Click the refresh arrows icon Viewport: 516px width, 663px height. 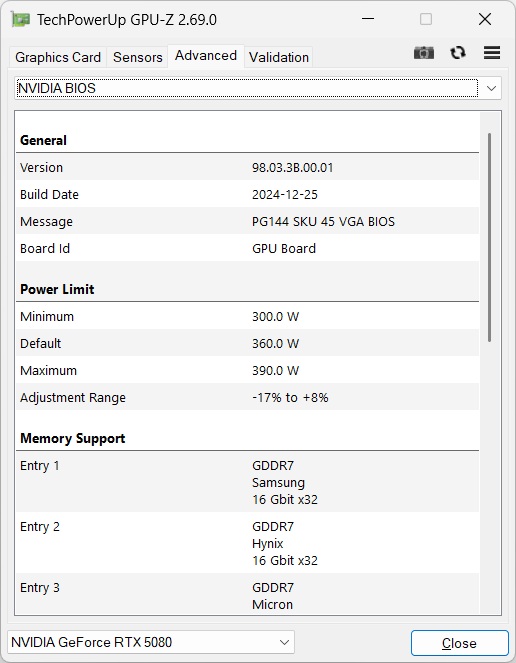(x=458, y=53)
